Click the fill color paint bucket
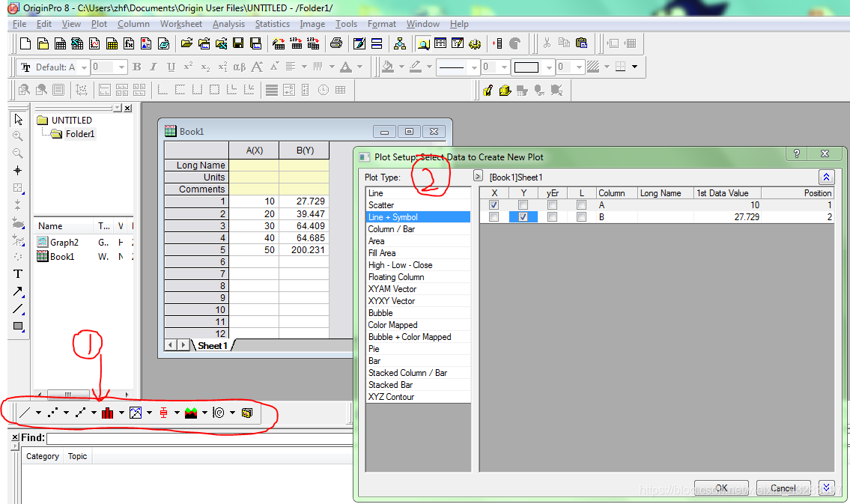Viewport: 850px width, 504px height. [x=388, y=67]
